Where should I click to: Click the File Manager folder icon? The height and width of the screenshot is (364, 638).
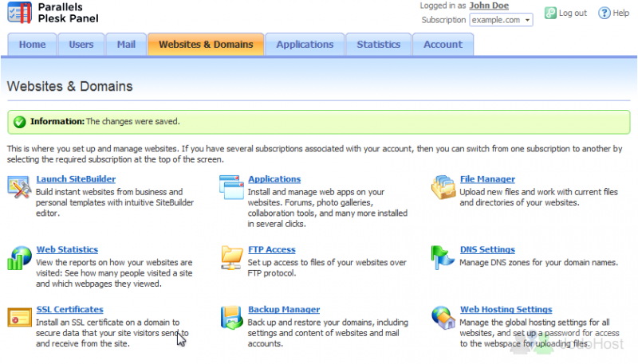443,187
